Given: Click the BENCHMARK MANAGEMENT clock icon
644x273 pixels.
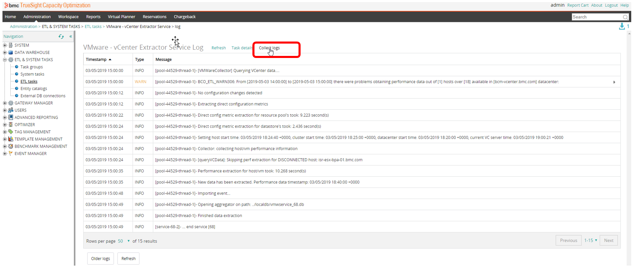Looking at the screenshot, I should point(11,146).
